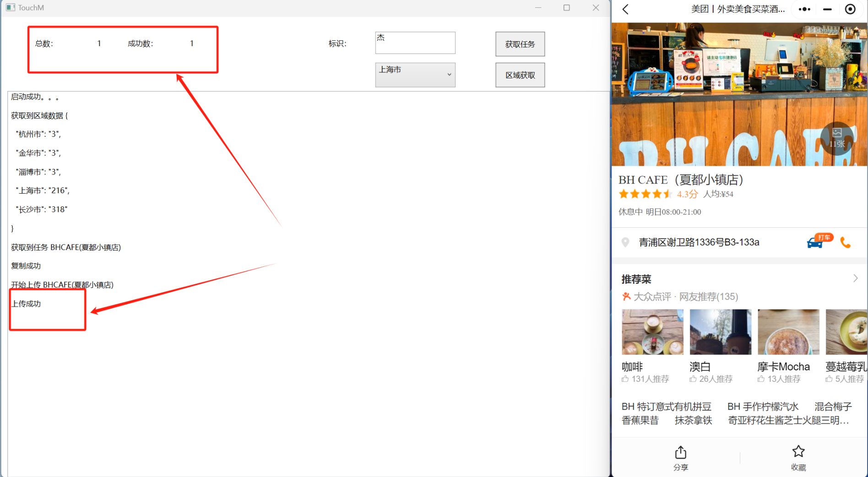This screenshot has height=477, width=868.
Task: Click the 标识 input field containing 杰
Action: (415, 43)
